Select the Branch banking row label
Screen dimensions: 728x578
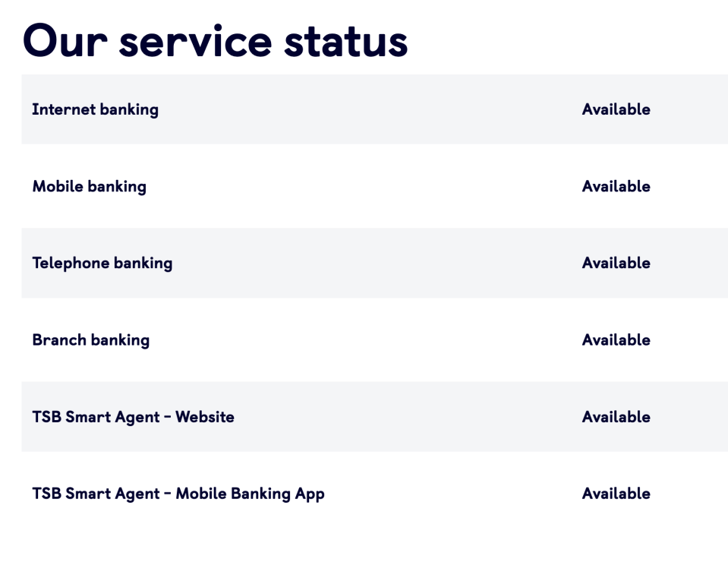click(x=91, y=340)
